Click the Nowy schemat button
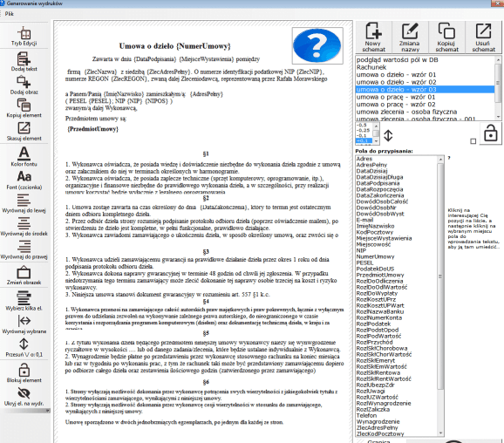The width and height of the screenshot is (504, 443). click(x=373, y=37)
